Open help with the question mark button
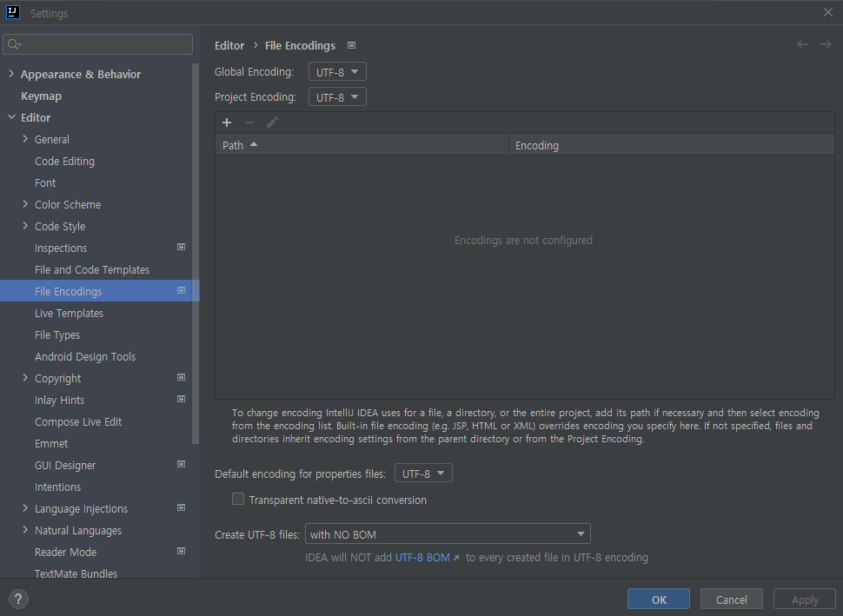Viewport: 843px width, 616px height. [x=18, y=599]
